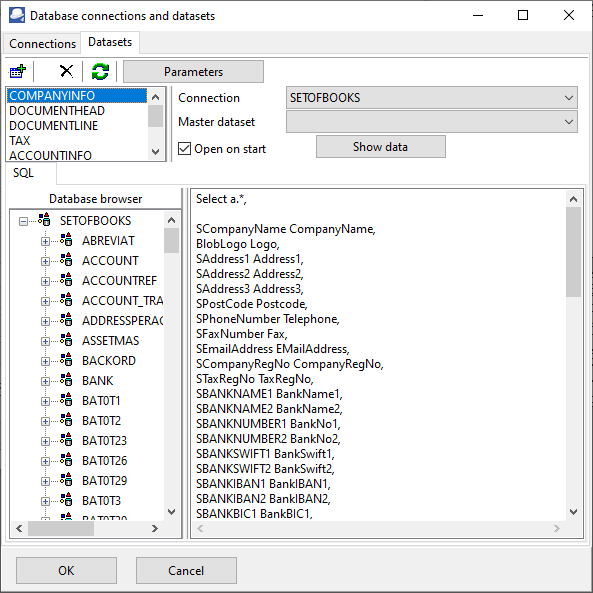Select the Datasets tab
The image size is (593, 593).
tap(110, 42)
